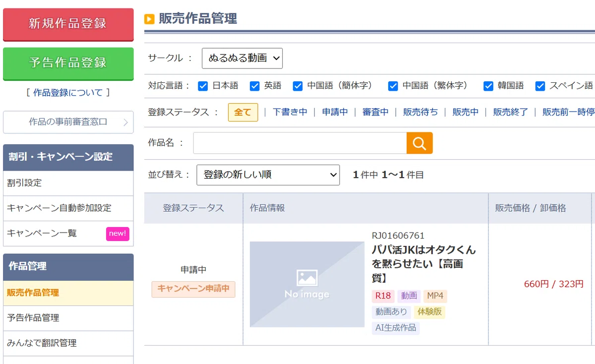Image resolution: width=595 pixels, height=364 pixels.
Task: Toggle the 中国語(簡体字) checkbox
Action: click(297, 86)
